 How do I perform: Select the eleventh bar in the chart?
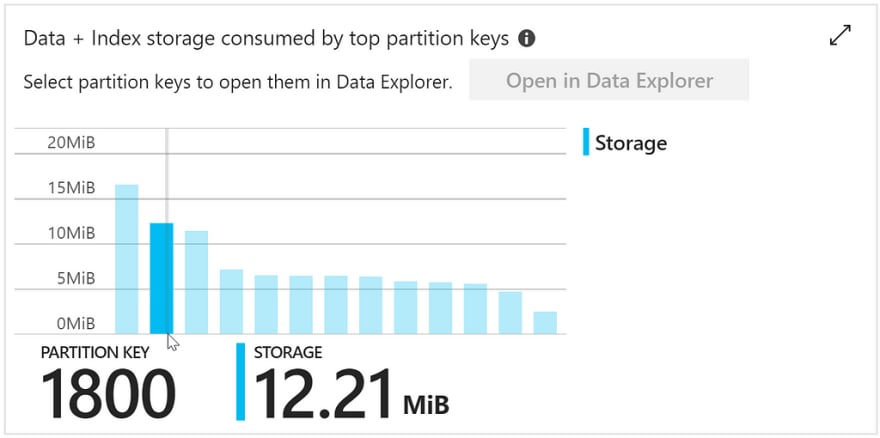click(x=475, y=309)
